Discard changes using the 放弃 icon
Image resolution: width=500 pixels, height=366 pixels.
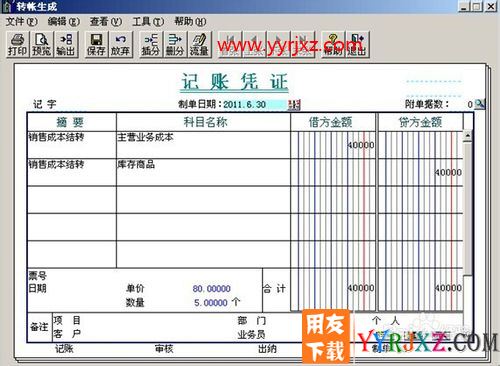pyautogui.click(x=120, y=45)
